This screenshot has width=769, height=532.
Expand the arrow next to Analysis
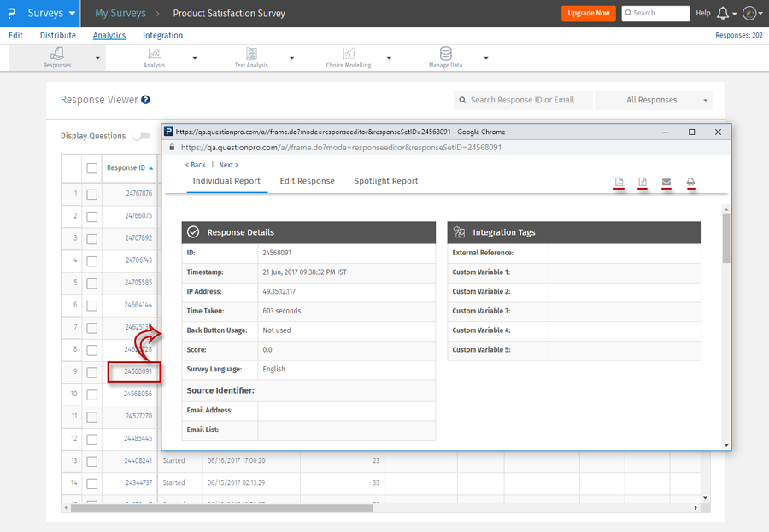(195, 58)
